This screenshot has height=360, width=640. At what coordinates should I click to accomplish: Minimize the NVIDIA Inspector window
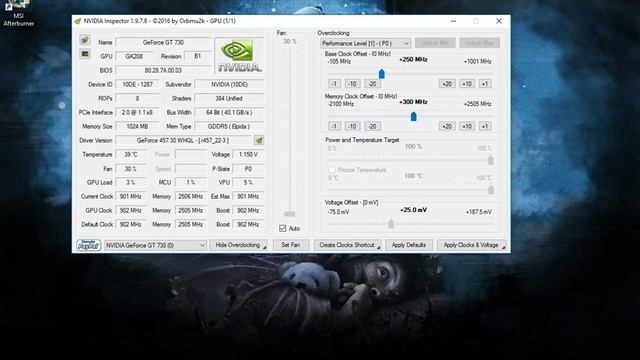(x=453, y=21)
